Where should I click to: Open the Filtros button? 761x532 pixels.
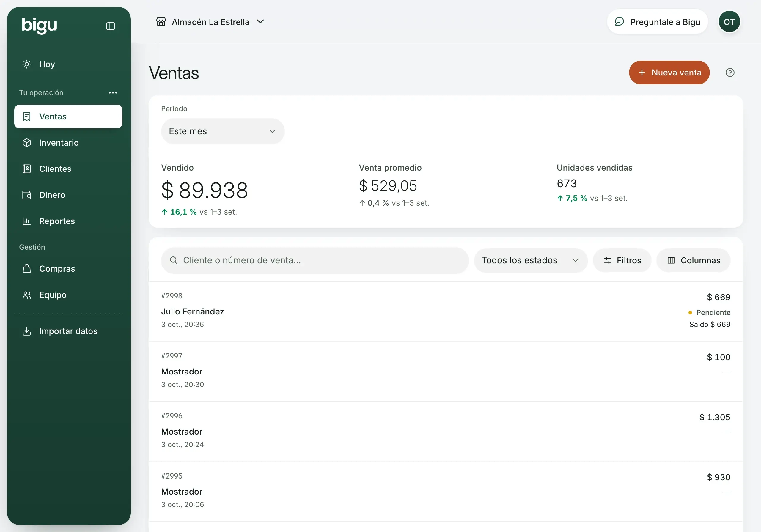tap(622, 260)
